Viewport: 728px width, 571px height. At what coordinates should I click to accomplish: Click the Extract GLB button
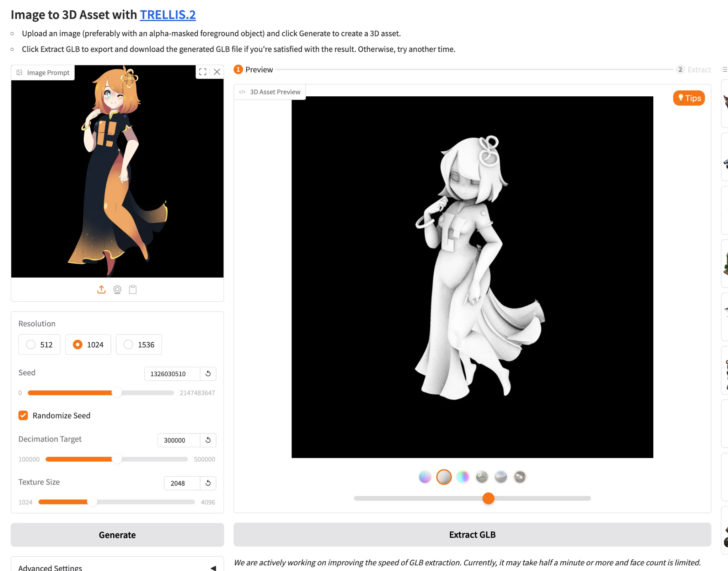pyautogui.click(x=472, y=535)
